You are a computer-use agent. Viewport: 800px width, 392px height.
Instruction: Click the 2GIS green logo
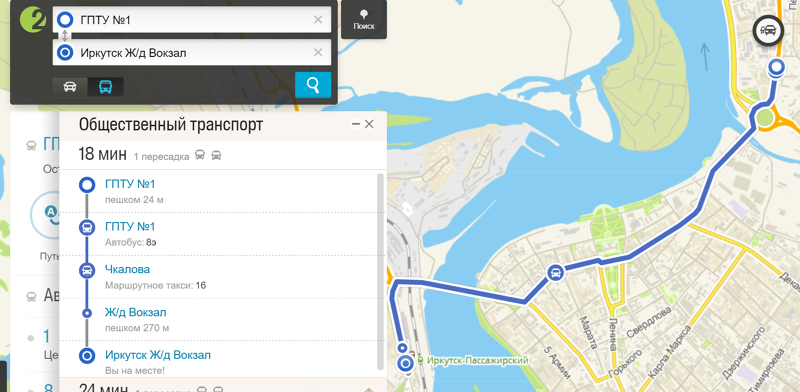[x=33, y=19]
